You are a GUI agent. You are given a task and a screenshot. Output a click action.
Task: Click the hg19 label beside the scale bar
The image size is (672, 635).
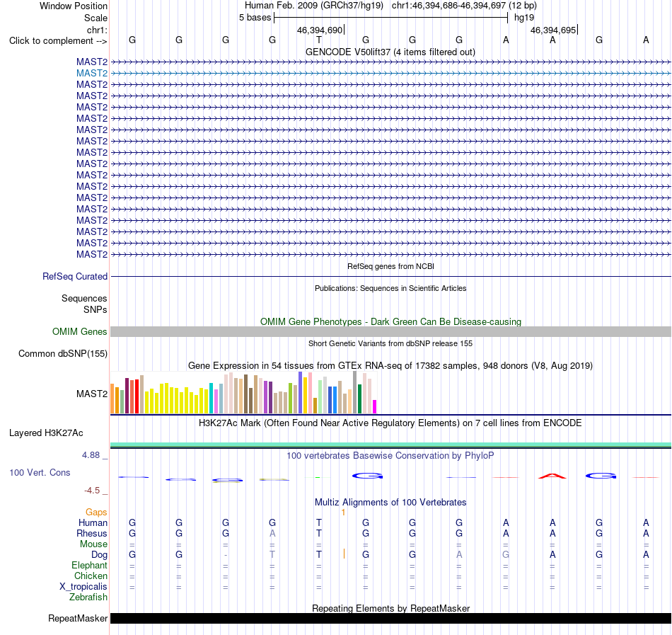pyautogui.click(x=524, y=18)
